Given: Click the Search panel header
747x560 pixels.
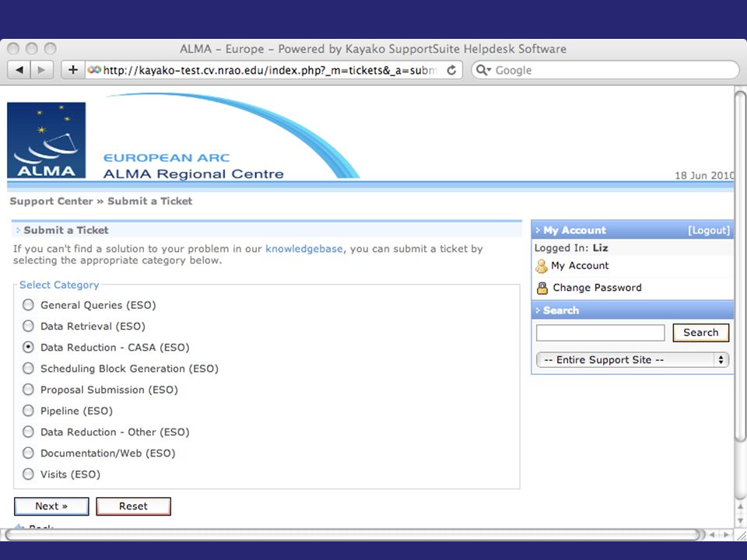Looking at the screenshot, I should [633, 310].
